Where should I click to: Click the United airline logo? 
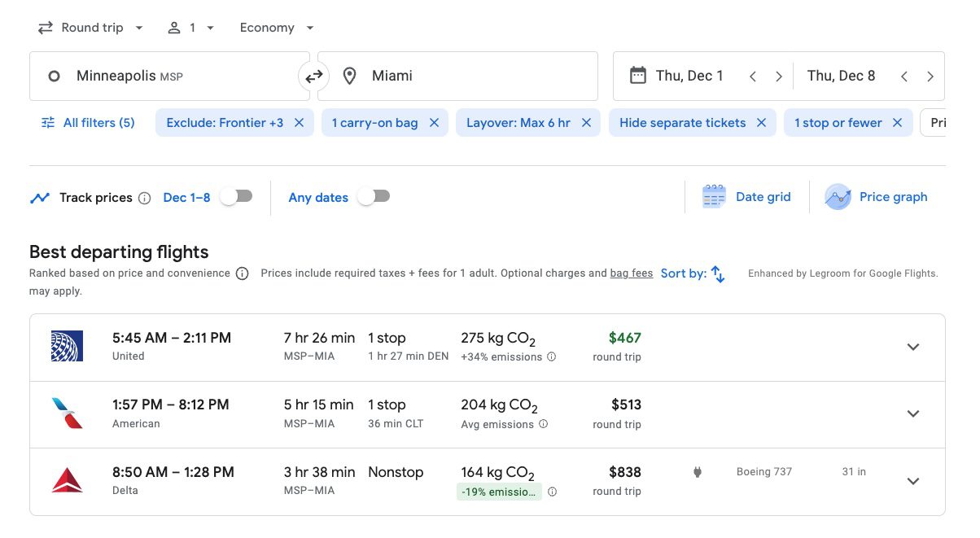[67, 346]
